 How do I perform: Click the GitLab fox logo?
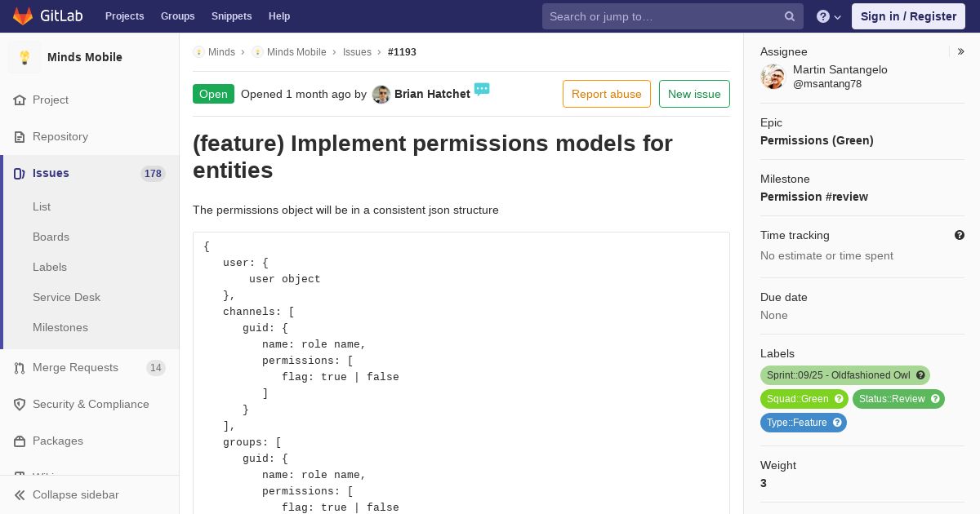(x=23, y=16)
